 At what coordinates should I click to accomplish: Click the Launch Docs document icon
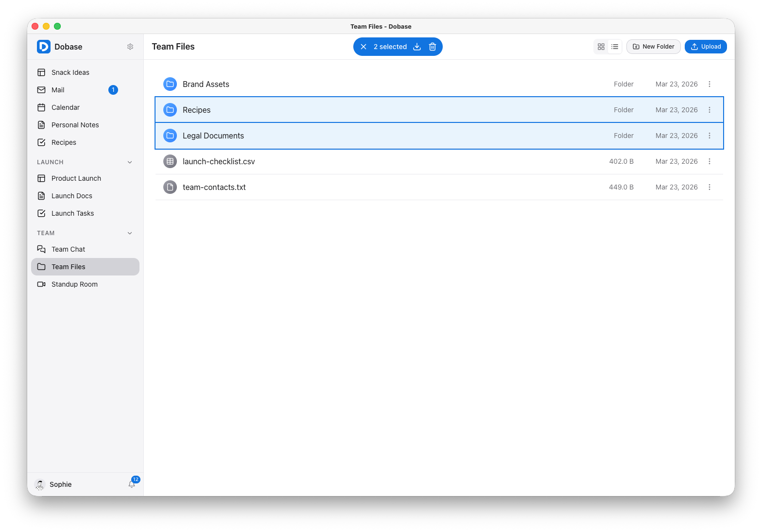(x=41, y=196)
